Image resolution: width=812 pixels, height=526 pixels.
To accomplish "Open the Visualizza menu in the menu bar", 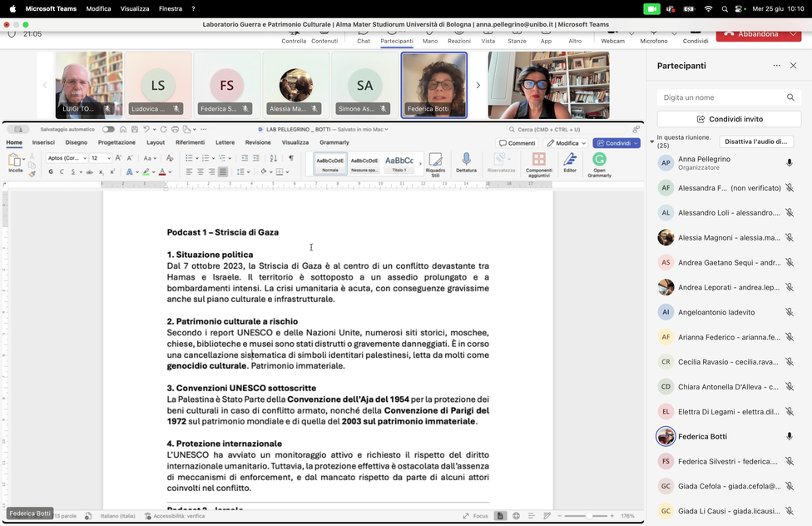I will pyautogui.click(x=136, y=8).
